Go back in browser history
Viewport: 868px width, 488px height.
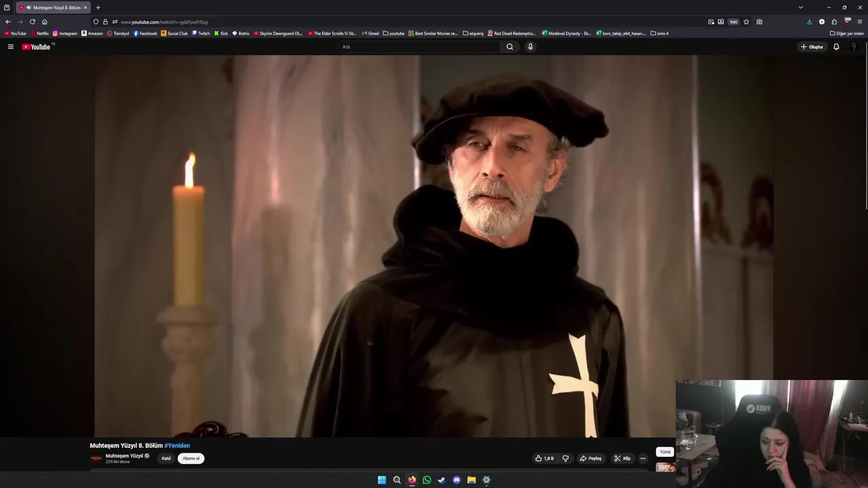8,22
